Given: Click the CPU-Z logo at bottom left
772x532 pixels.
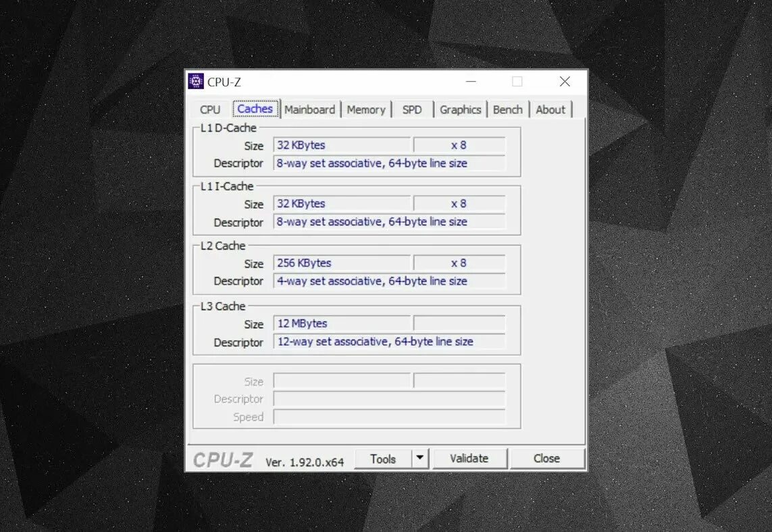Looking at the screenshot, I should [x=222, y=458].
